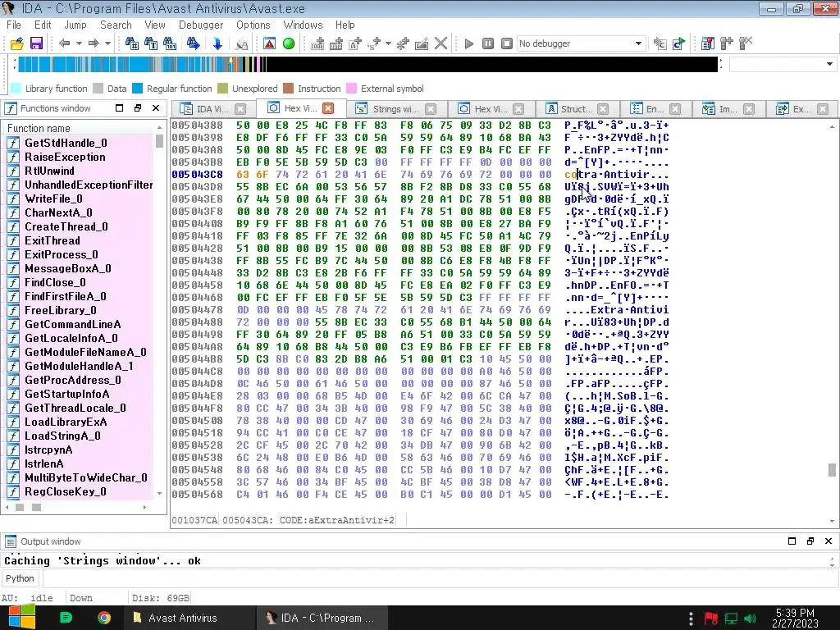The height and width of the screenshot is (630, 840).
Task: Click the grey X undefine toolbar icon
Action: click(x=441, y=43)
